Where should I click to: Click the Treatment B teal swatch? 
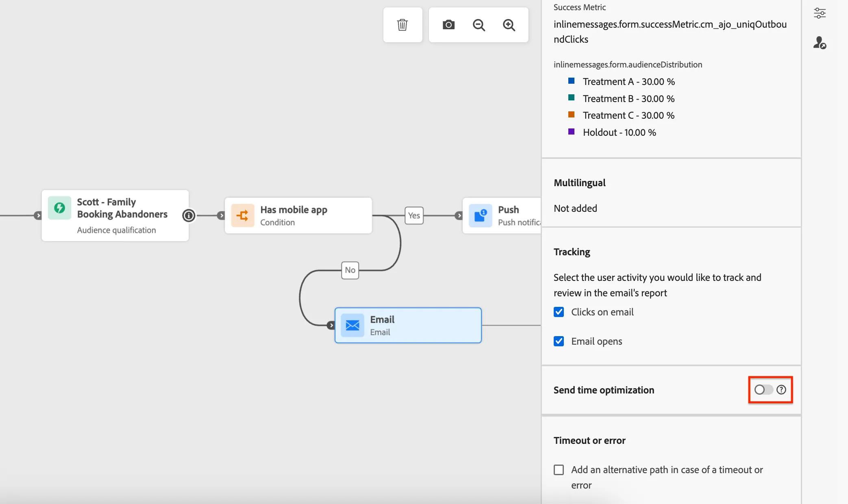tap(571, 98)
